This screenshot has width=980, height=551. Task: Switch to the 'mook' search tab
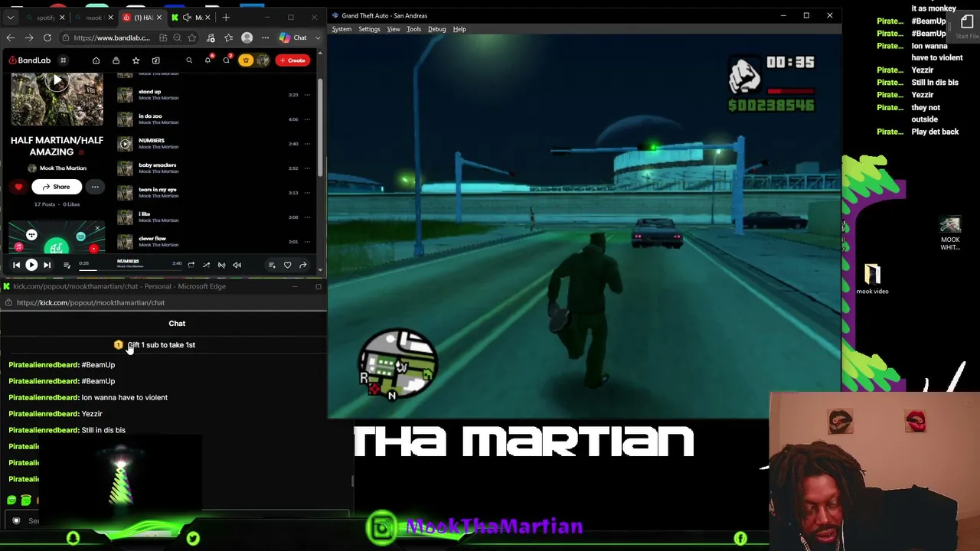93,18
